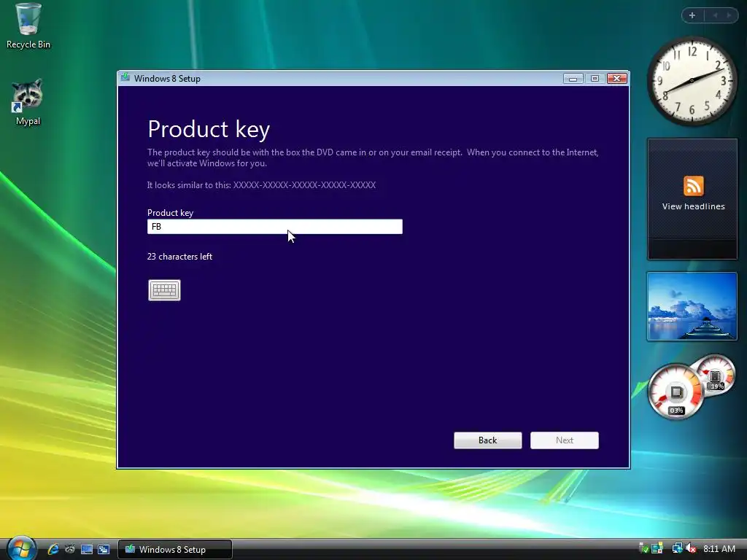Click the muted volume tray icon
The image size is (747, 560).
(691, 548)
